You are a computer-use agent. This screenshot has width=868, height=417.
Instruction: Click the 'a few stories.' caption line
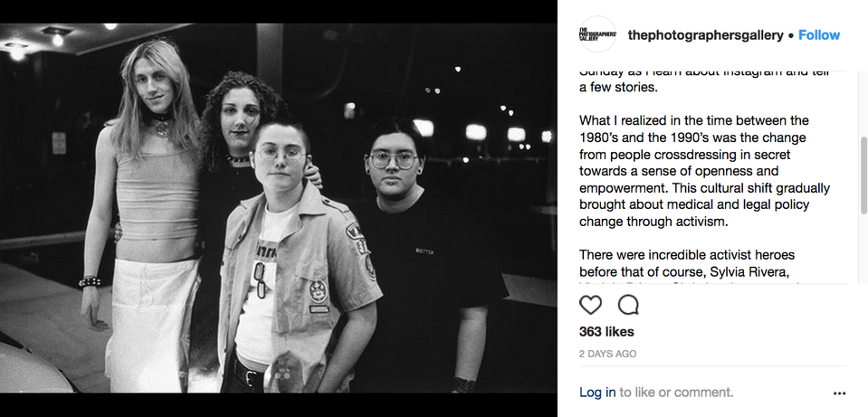[618, 88]
